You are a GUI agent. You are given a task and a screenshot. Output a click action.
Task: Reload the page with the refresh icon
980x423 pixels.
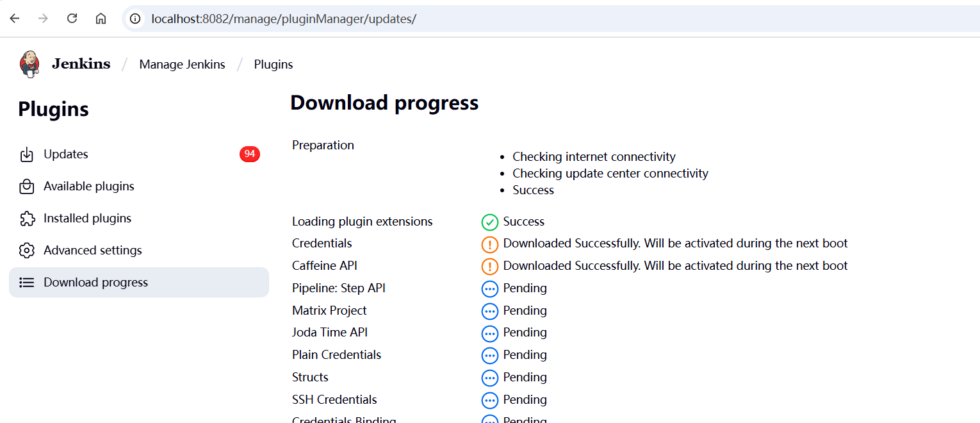click(x=72, y=19)
